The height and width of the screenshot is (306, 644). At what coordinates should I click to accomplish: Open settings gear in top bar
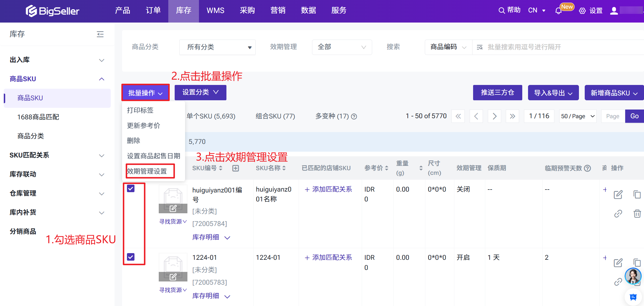[582, 11]
